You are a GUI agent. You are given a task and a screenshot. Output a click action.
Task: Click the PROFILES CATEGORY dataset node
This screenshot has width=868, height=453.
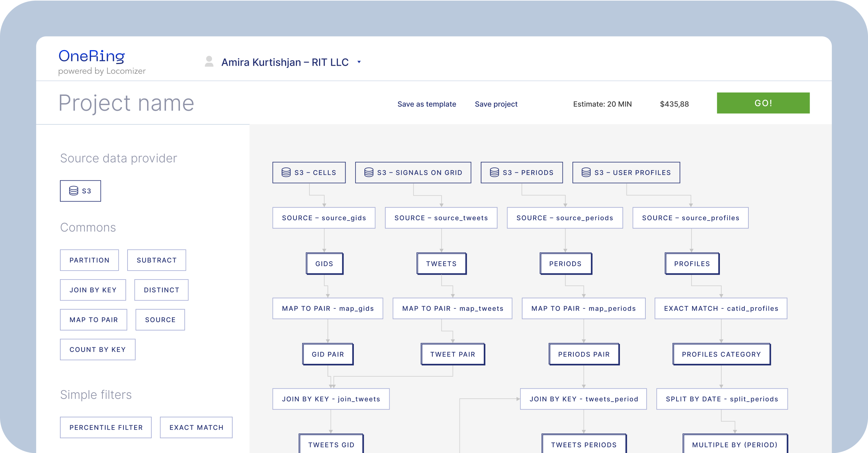click(721, 354)
